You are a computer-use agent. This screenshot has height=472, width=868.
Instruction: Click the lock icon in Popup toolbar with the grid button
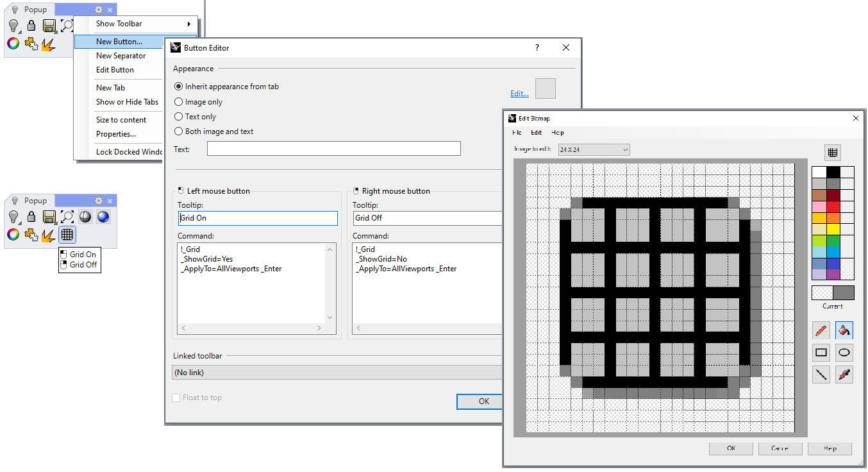click(31, 217)
